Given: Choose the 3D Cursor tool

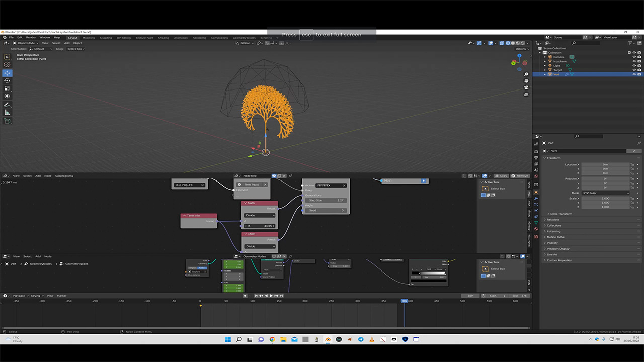Looking at the screenshot, I should pos(7,64).
